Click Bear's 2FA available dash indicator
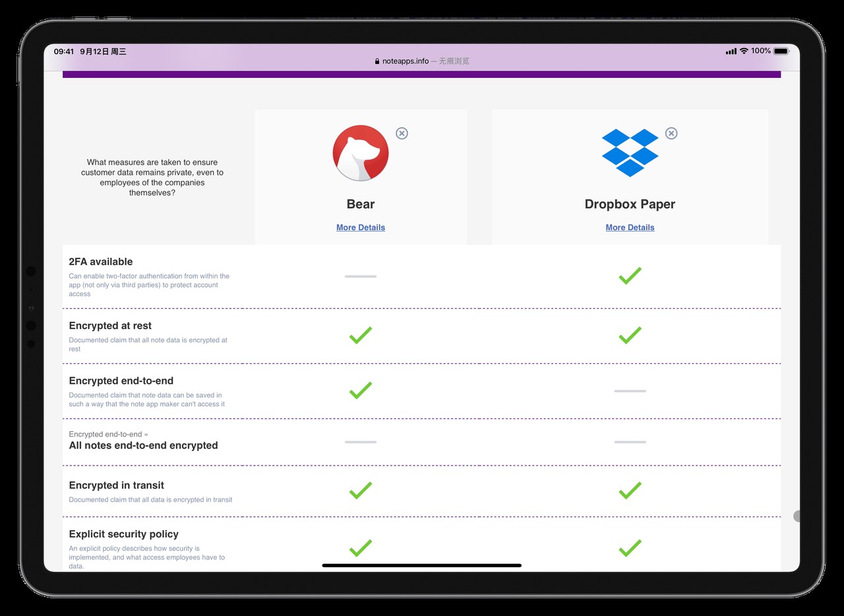844x616 pixels. pos(361,276)
